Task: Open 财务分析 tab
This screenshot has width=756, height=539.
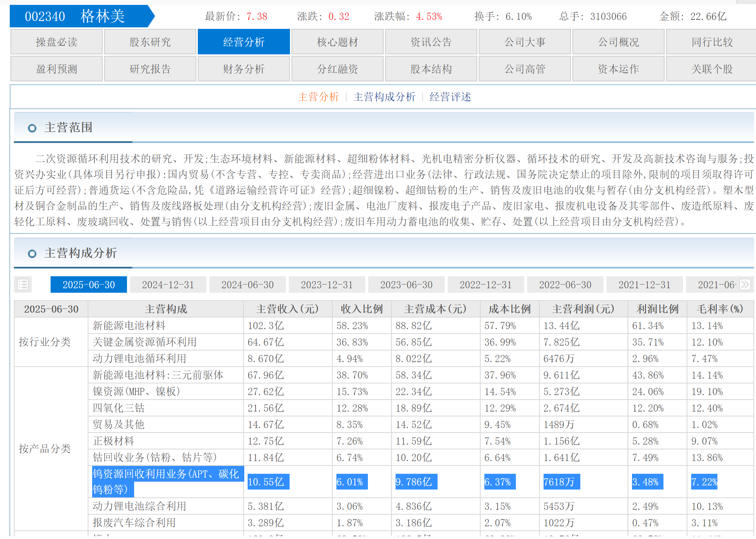Action: [x=244, y=69]
